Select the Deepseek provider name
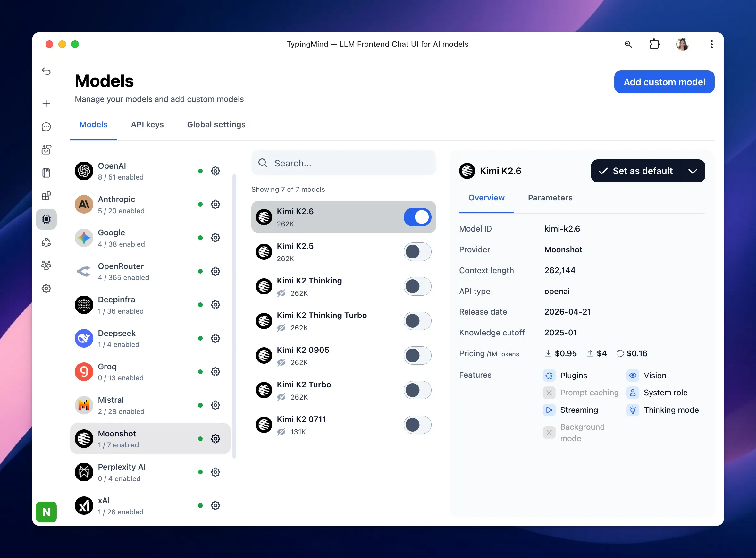756x558 pixels. [116, 334]
